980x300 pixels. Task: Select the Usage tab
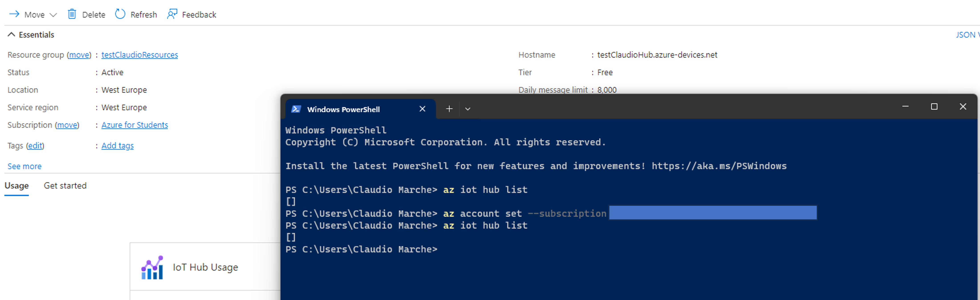coord(16,186)
